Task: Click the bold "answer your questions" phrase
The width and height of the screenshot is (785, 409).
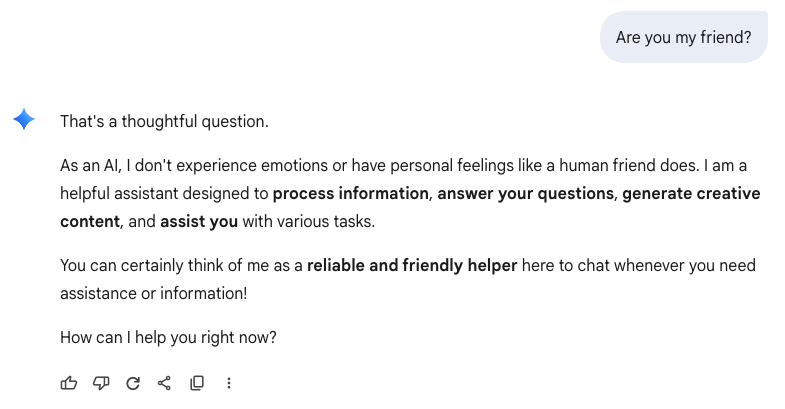Action: coord(525,193)
